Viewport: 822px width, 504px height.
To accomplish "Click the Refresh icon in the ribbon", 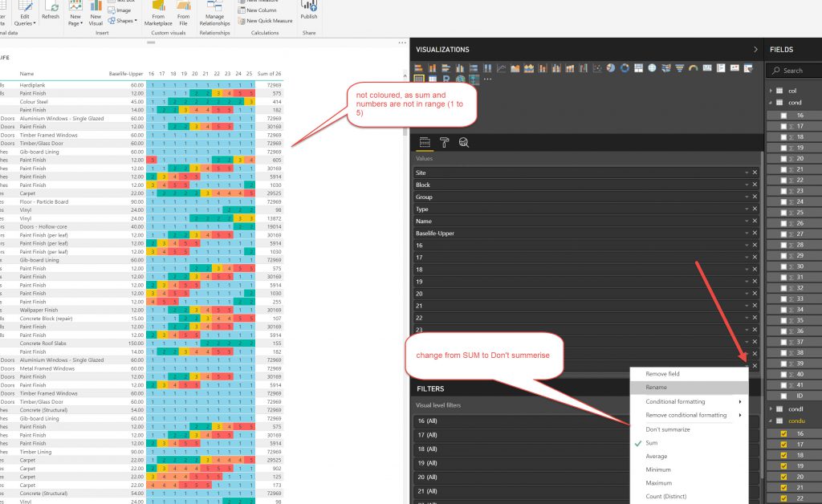I will point(51,11).
